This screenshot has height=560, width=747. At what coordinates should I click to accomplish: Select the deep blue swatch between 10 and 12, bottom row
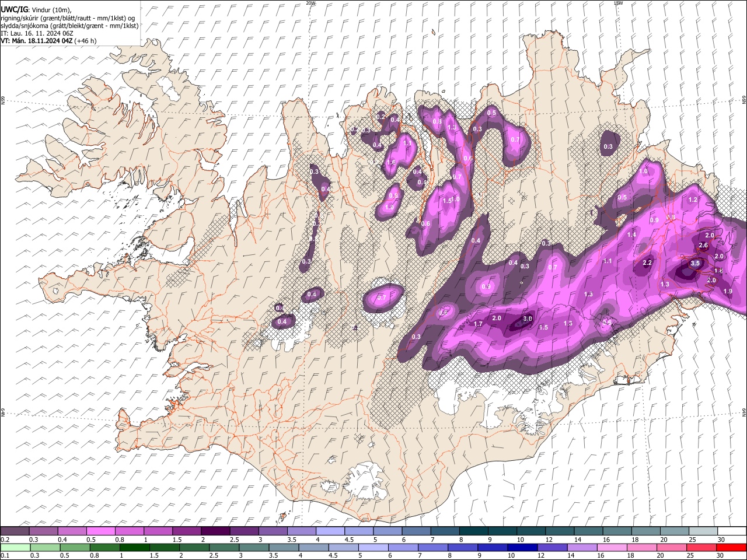coord(522,547)
